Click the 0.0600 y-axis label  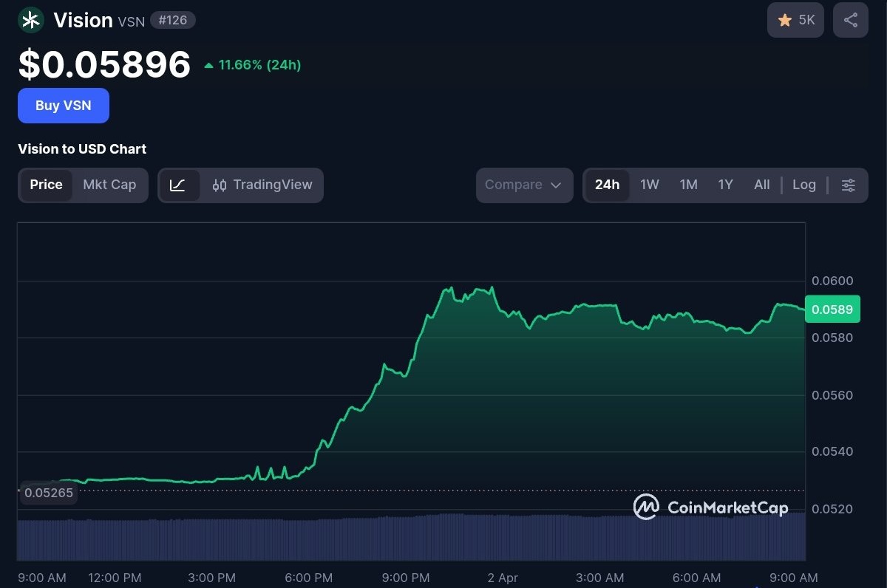[832, 281]
